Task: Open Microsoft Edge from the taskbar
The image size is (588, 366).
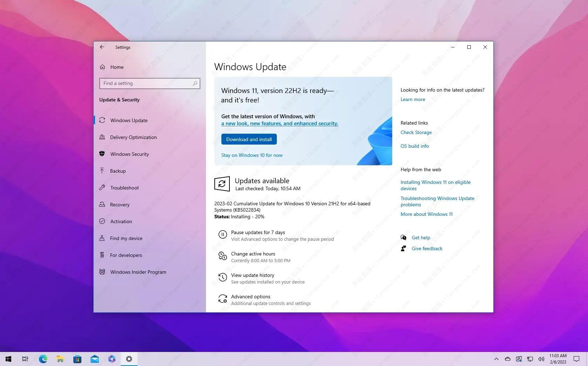Action: pos(43,359)
